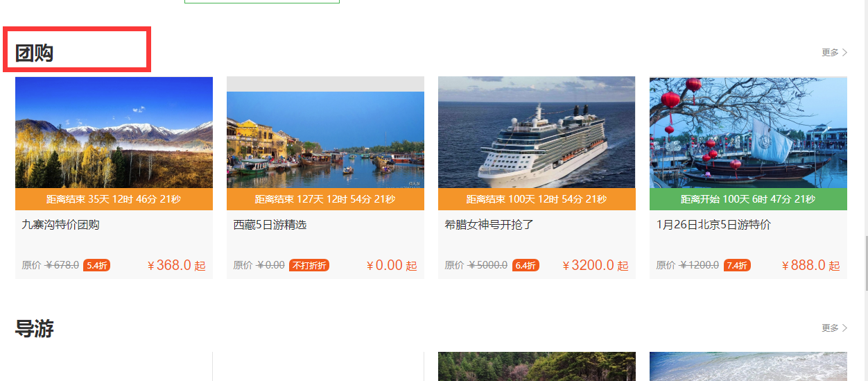This screenshot has width=868, height=381.
Task: Click the 5.4折 discount badge
Action: click(96, 265)
